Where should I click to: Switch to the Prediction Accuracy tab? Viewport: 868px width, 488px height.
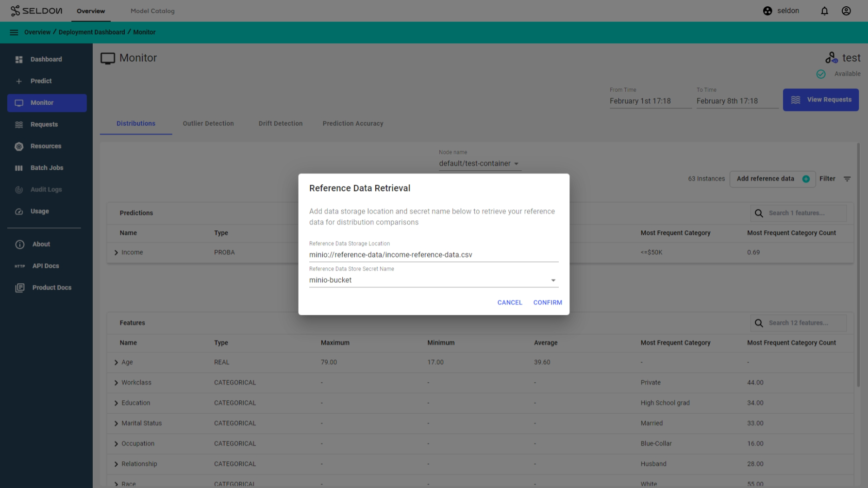click(x=353, y=124)
